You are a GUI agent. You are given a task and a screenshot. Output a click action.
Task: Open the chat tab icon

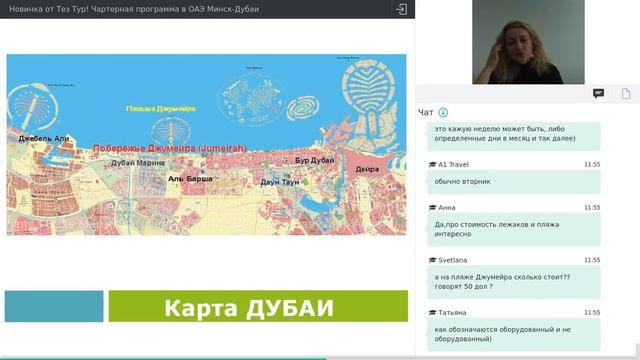click(598, 93)
